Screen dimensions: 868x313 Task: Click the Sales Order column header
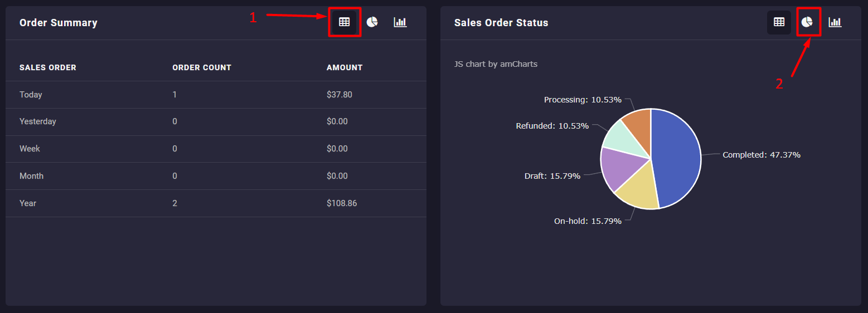tap(48, 67)
